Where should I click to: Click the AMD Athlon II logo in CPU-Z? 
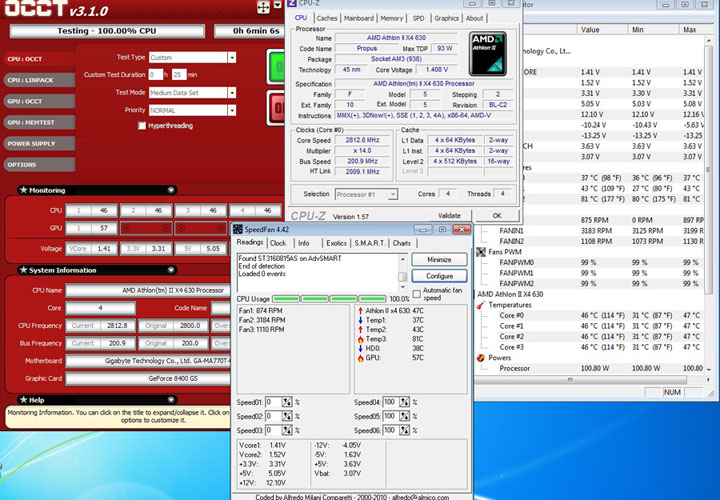click(488, 54)
